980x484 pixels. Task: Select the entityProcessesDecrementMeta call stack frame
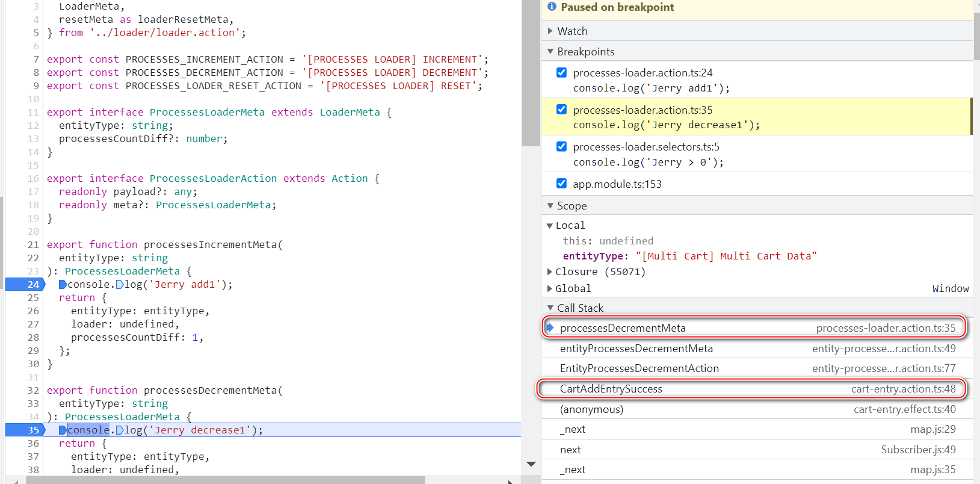(x=757, y=349)
